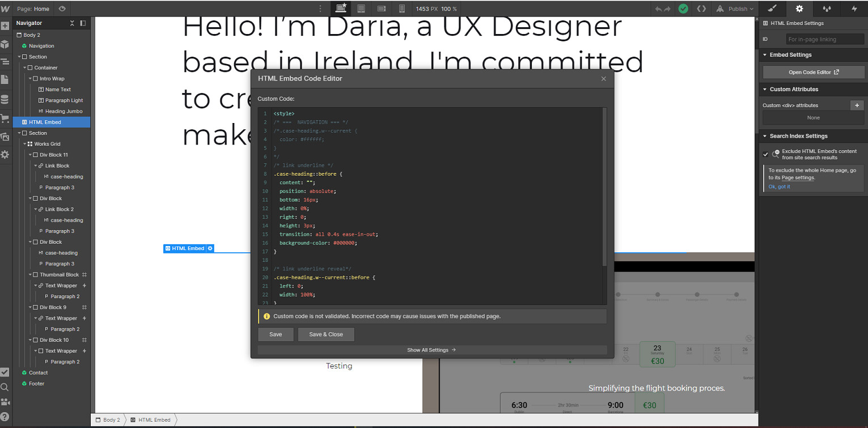Click the Save & Close button
Image resolution: width=868 pixels, height=428 pixels.
click(326, 334)
